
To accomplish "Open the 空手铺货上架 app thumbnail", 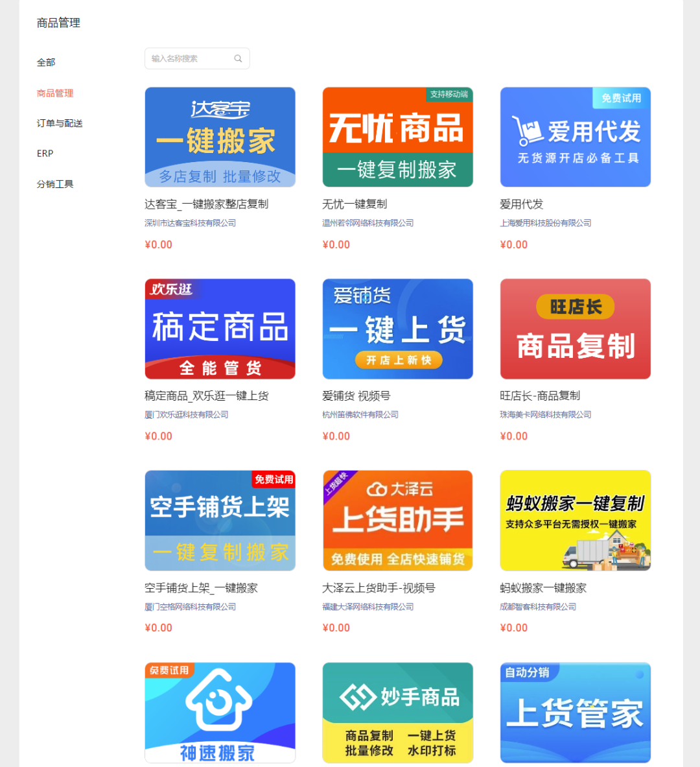I will point(220,521).
